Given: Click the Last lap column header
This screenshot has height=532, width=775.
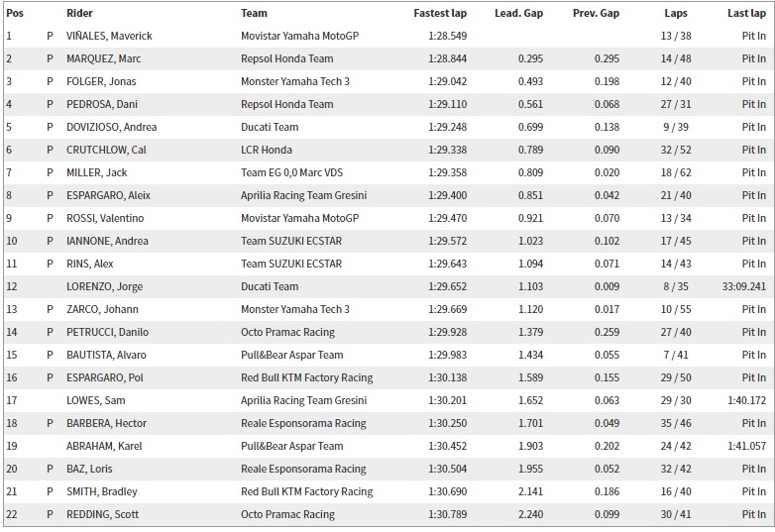Looking at the screenshot, I should tap(746, 13).
